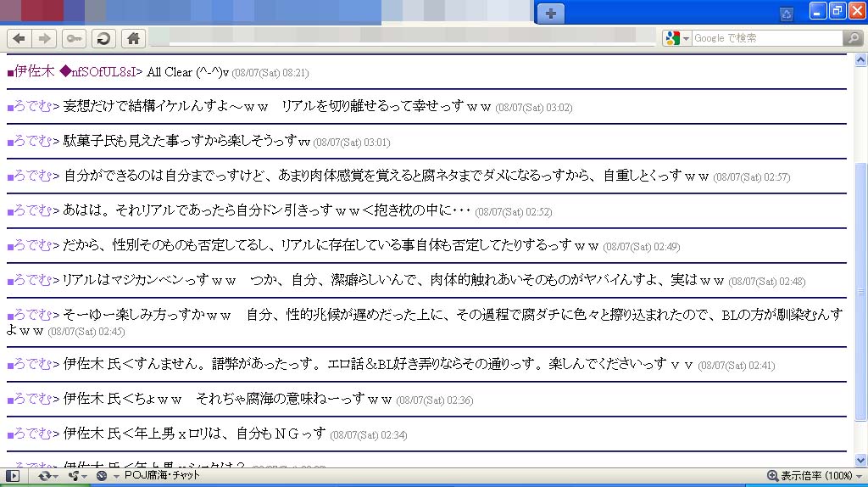Click the magnifier search button
Screen dimensions: 868x487
tap(853, 38)
